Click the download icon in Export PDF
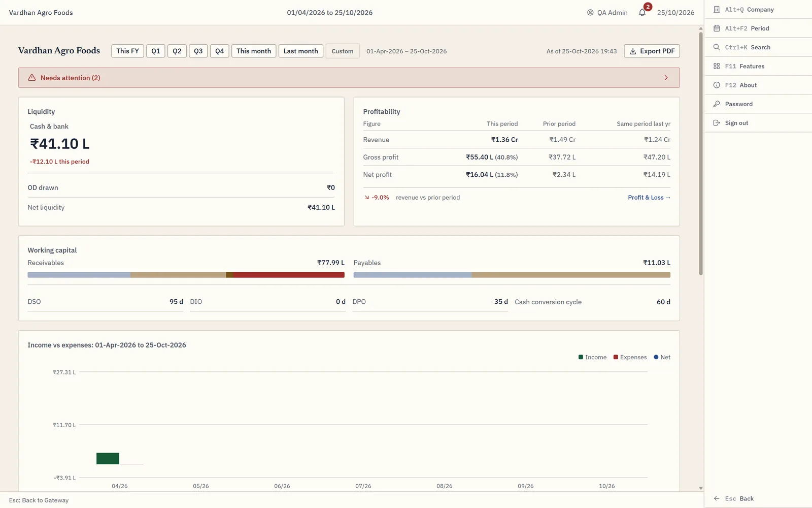Screen dimensions: 812x508 pos(633,51)
